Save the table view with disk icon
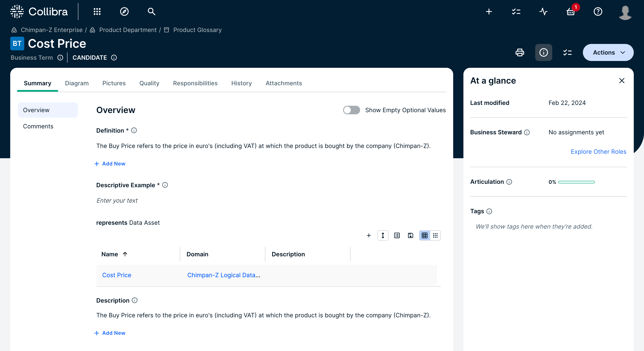The width and height of the screenshot is (644, 351). point(411,236)
